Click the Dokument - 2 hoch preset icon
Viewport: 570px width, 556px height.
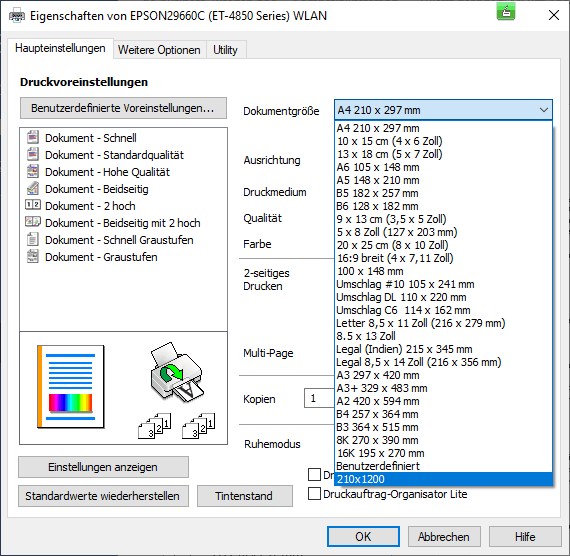pos(33,205)
